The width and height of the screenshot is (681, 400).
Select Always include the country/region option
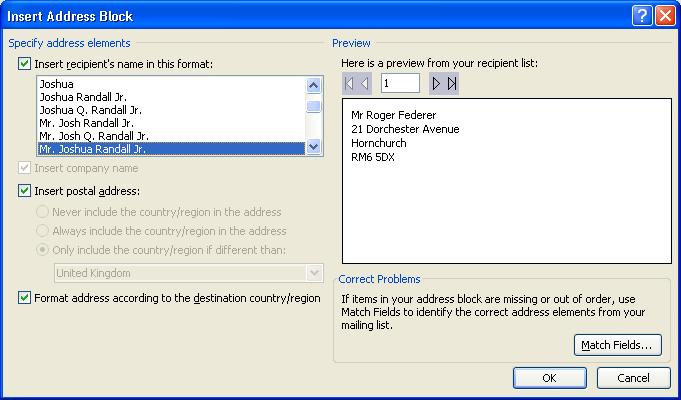point(42,231)
